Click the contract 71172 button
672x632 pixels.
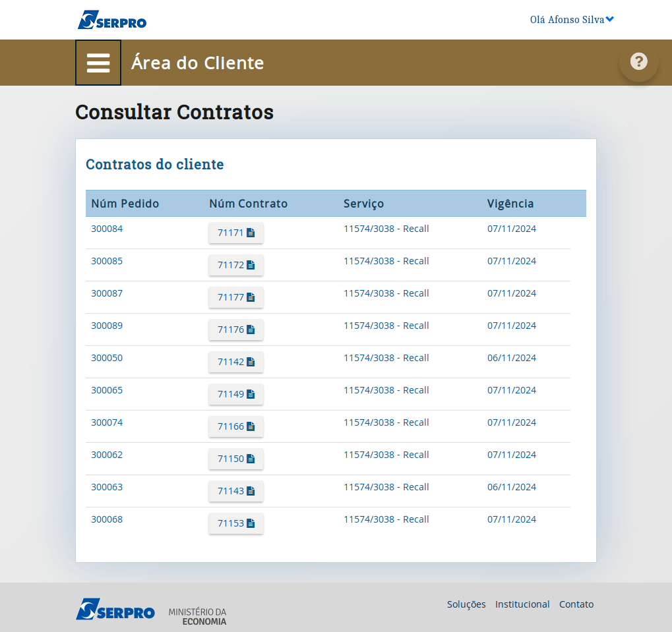[235, 265]
